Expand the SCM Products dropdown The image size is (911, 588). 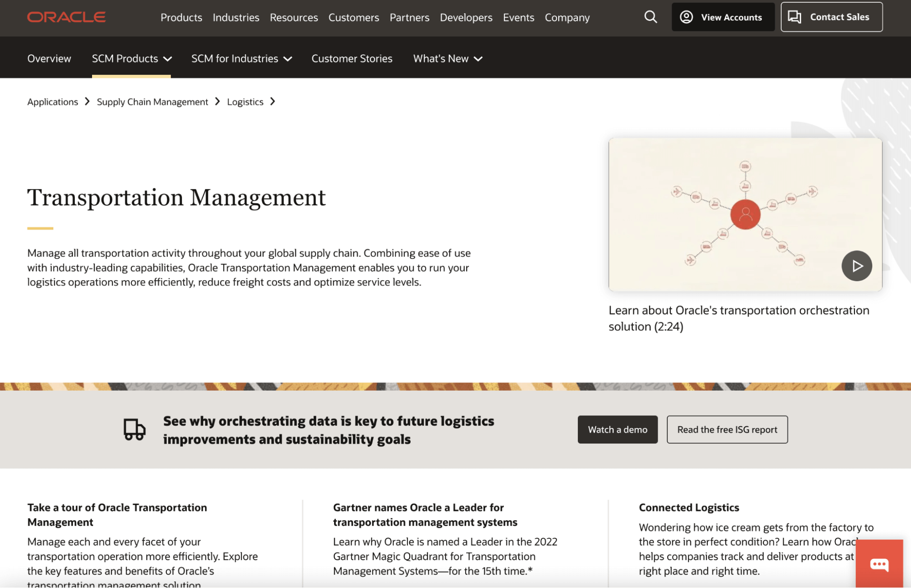tap(131, 58)
